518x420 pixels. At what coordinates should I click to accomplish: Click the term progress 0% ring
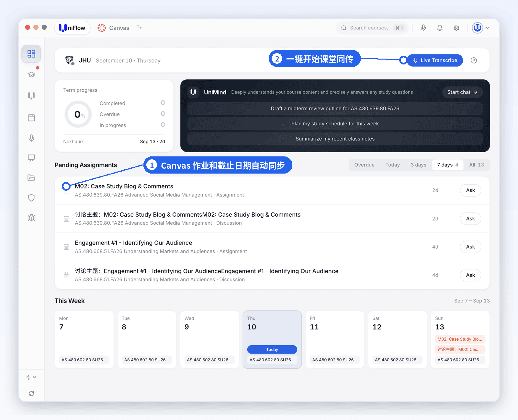[78, 114]
